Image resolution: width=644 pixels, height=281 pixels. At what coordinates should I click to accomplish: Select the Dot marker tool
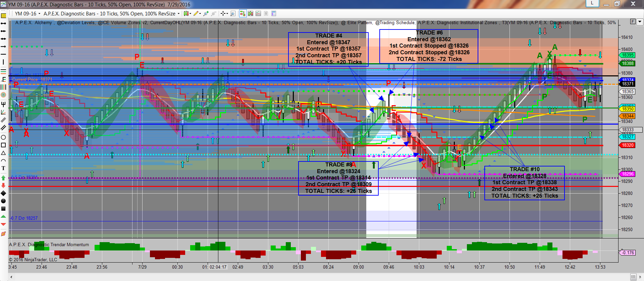(3, 201)
